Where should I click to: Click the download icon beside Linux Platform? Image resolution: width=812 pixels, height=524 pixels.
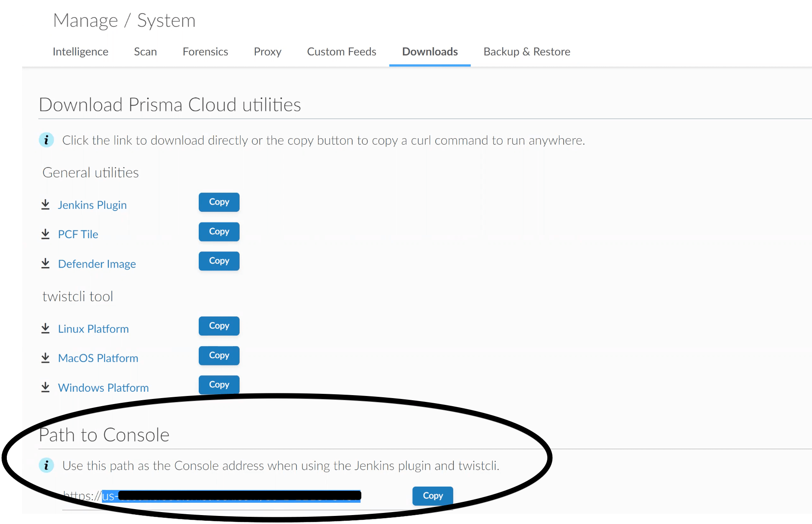point(46,328)
